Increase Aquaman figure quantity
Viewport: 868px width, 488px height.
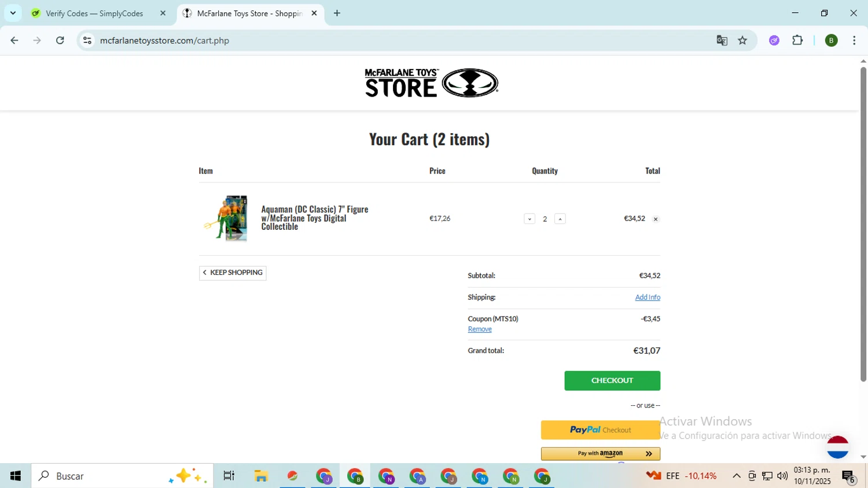point(560,219)
